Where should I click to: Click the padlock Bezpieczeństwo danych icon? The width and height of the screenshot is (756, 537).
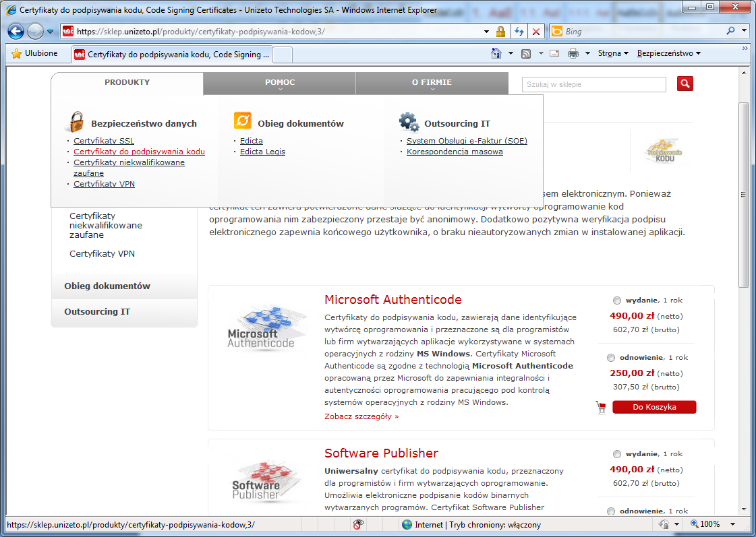tap(75, 121)
